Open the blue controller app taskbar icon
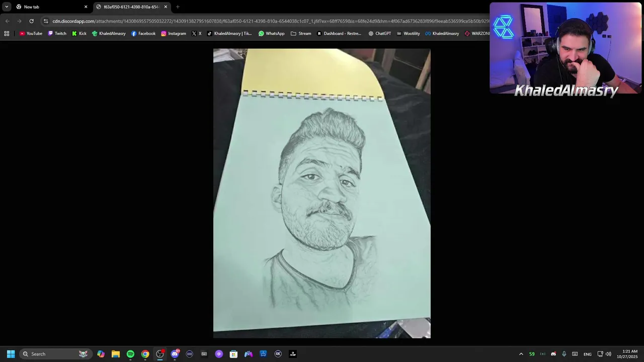Viewport: 644px width, 362px height. tap(263, 354)
